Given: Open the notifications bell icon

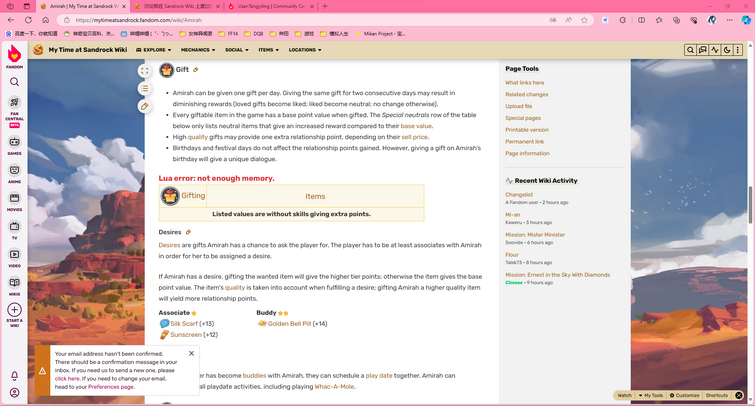Looking at the screenshot, I should click(x=14, y=375).
